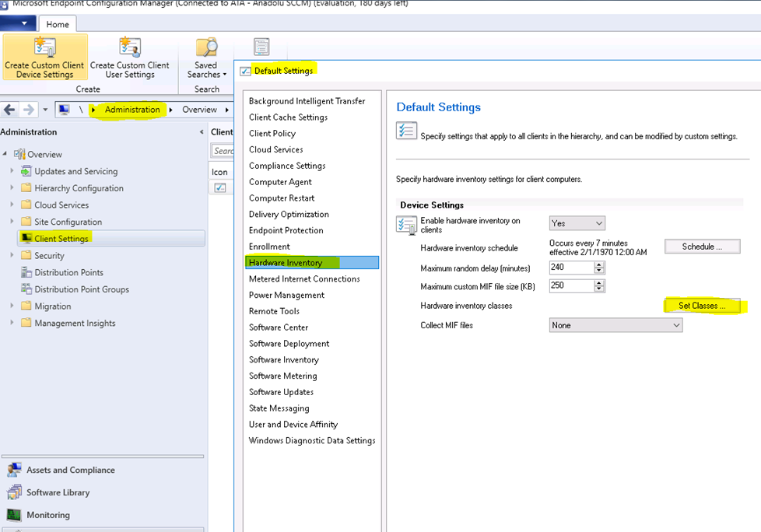This screenshot has width=761, height=532.
Task: Expand the Security node
Action: [x=12, y=254]
